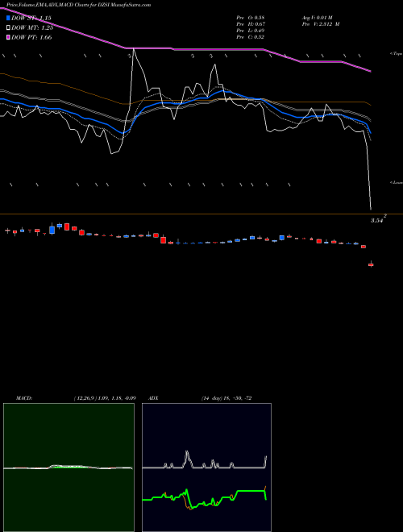
Task: Open the dark blue ADX chart panel
Action: point(206,468)
